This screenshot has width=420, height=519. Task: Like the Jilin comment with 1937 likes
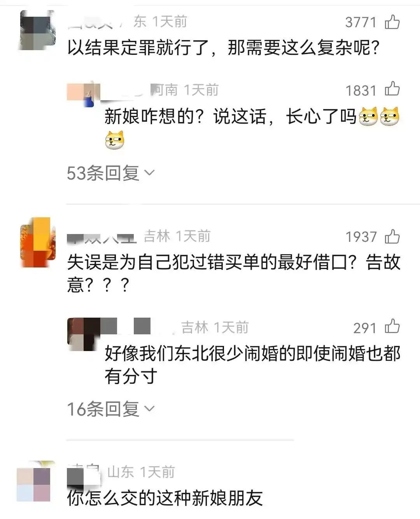[392, 236]
